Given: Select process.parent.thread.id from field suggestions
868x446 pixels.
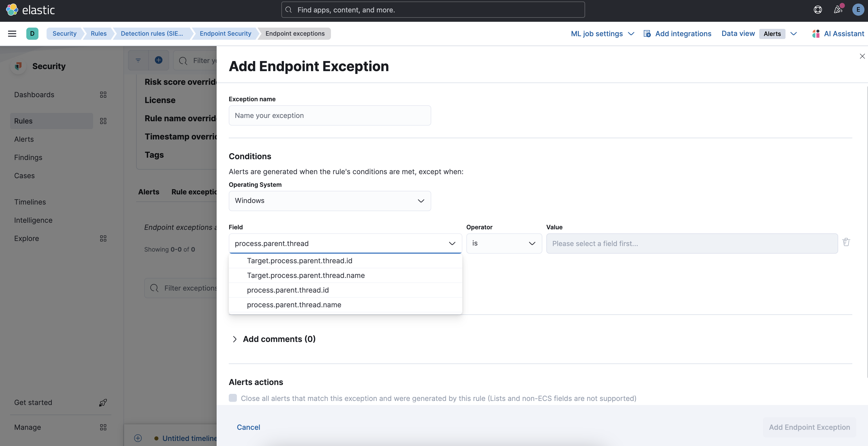Looking at the screenshot, I should click(x=288, y=290).
